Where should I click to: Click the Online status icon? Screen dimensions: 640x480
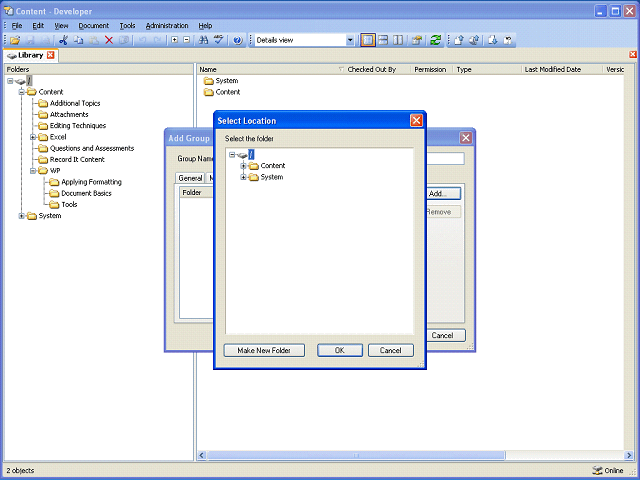pyautogui.click(x=597, y=470)
